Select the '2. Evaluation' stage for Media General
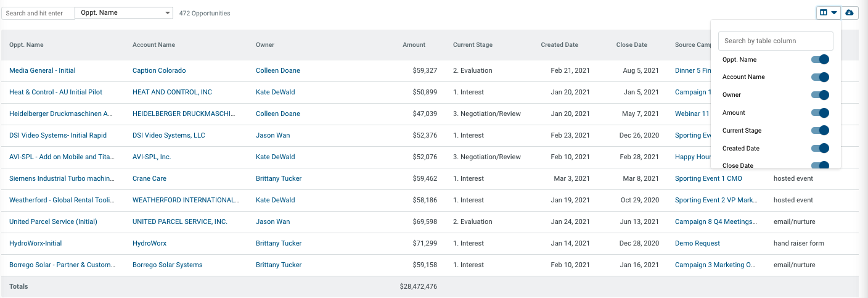868x298 pixels. pos(473,70)
